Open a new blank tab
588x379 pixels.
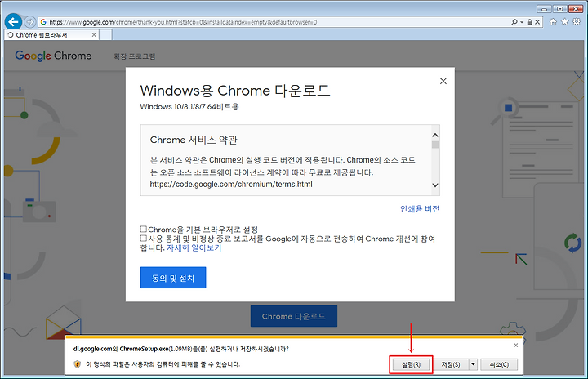[105, 35]
